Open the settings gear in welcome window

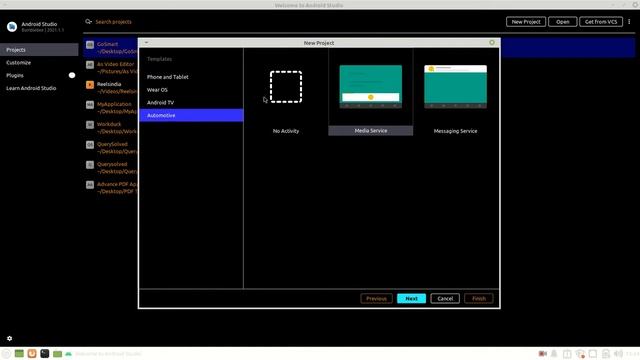pyautogui.click(x=9, y=338)
